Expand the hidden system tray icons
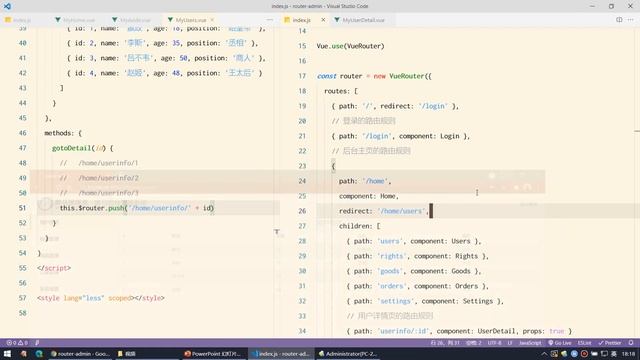The width and height of the screenshot is (640, 360). [544, 354]
